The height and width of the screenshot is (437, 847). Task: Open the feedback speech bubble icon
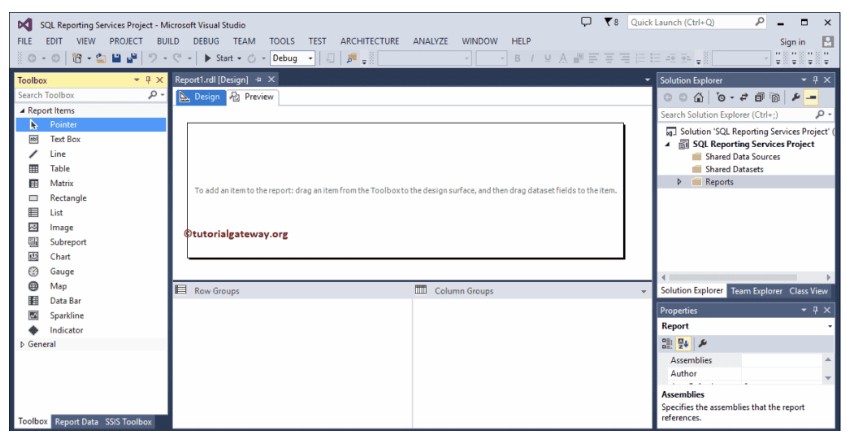[586, 22]
